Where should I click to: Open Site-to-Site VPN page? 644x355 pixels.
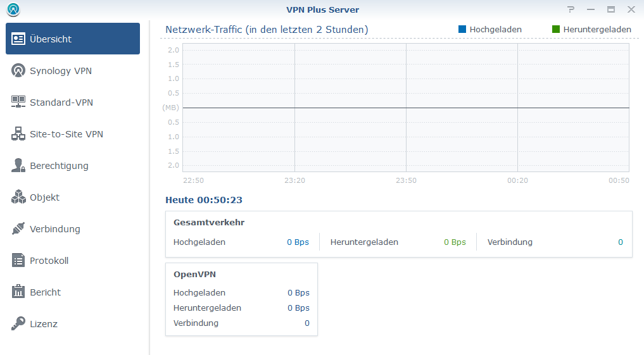[73, 134]
